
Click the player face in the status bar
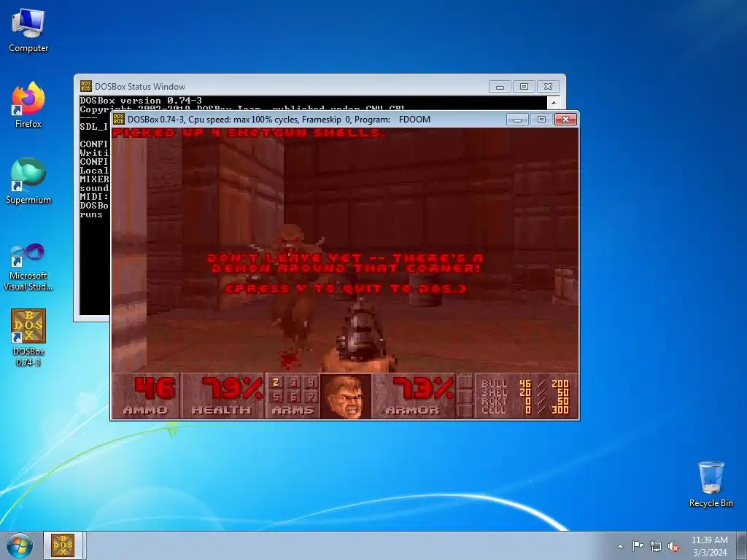[x=346, y=396]
